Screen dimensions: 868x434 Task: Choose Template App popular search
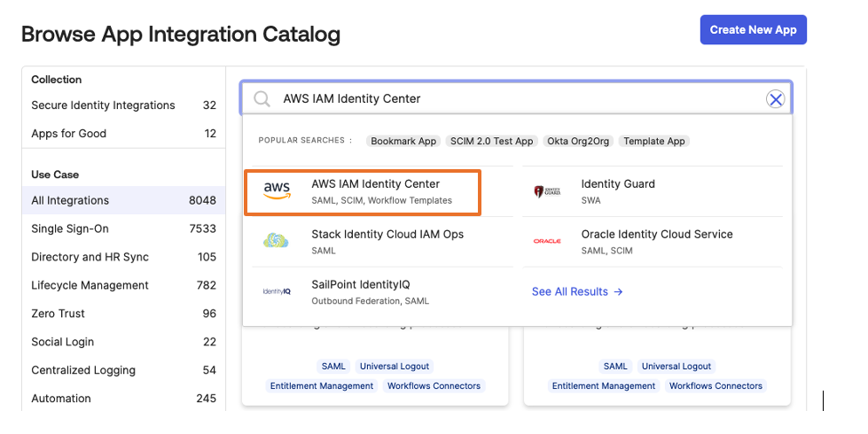[x=654, y=141]
